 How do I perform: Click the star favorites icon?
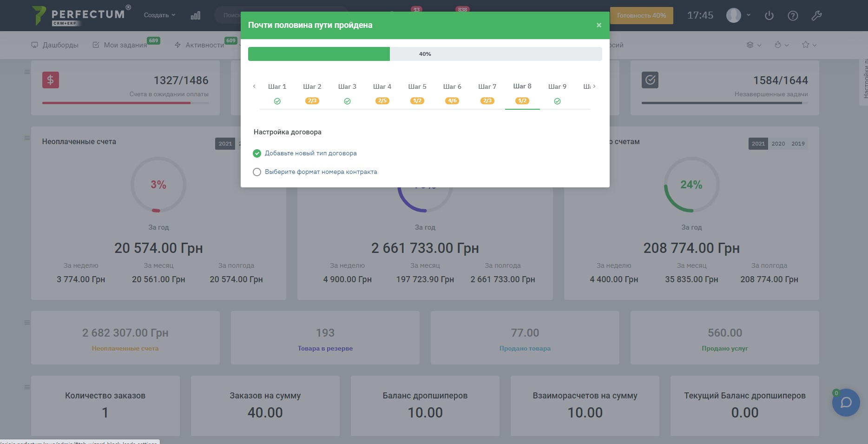[x=806, y=45]
